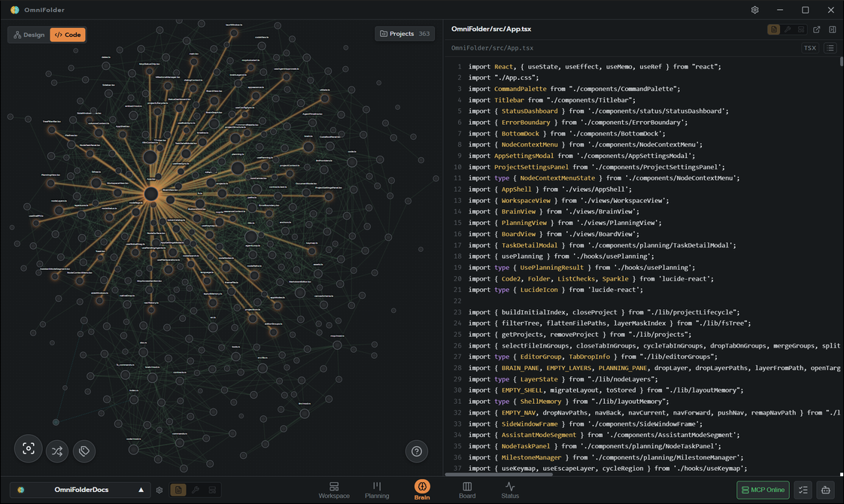The width and height of the screenshot is (844, 504).
Task: Click the OmniFolder/src/App.tsx title
Action: (491, 29)
